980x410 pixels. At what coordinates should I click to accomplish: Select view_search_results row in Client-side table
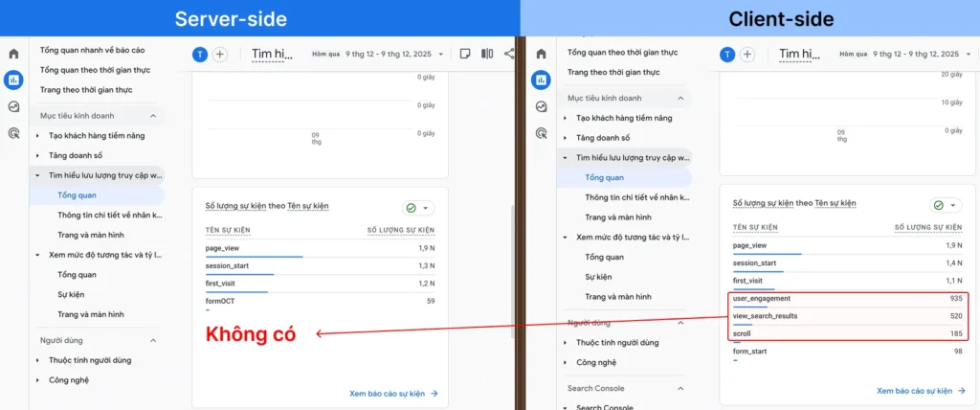[848, 317]
